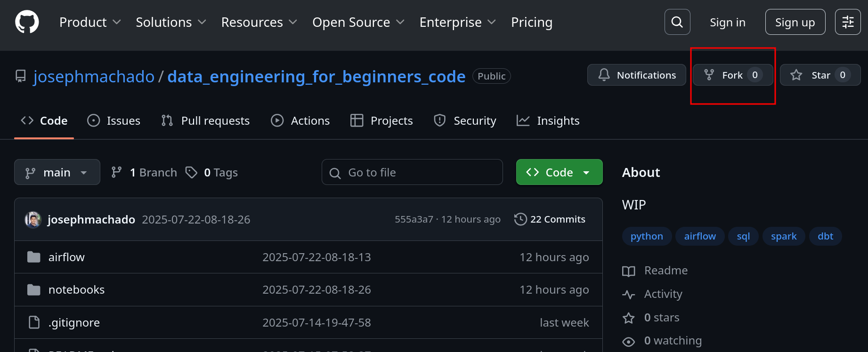Expand the Enterprise menu
This screenshot has width=868, height=352.
458,22
